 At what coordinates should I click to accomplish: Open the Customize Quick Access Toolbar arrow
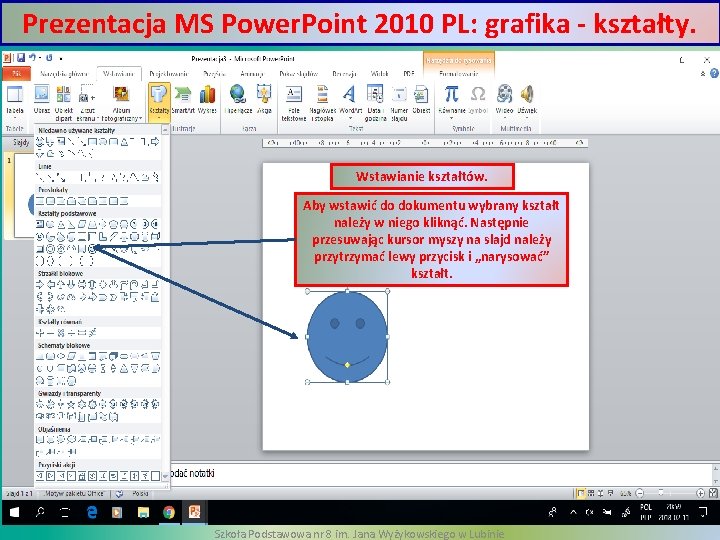click(61, 59)
